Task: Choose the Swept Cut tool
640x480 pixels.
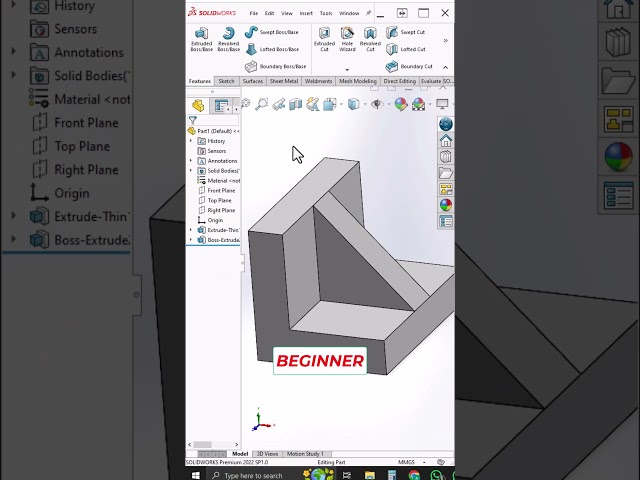Action: [406, 32]
